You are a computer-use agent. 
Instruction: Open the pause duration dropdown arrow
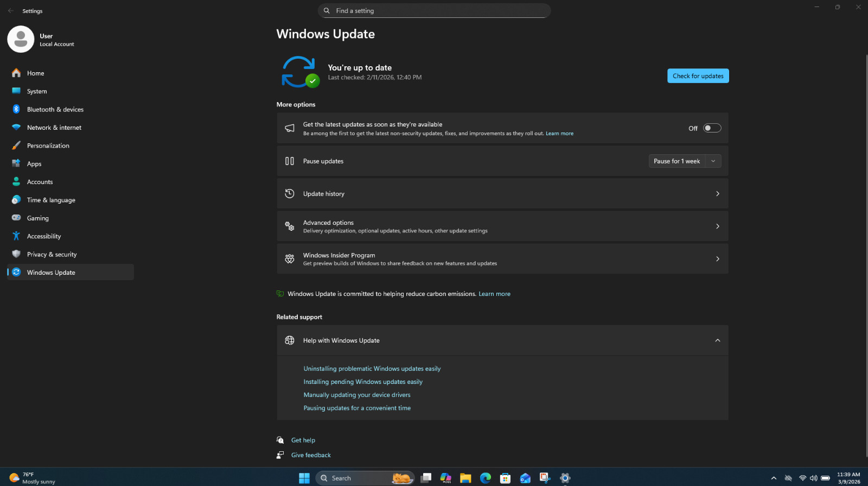pos(713,161)
